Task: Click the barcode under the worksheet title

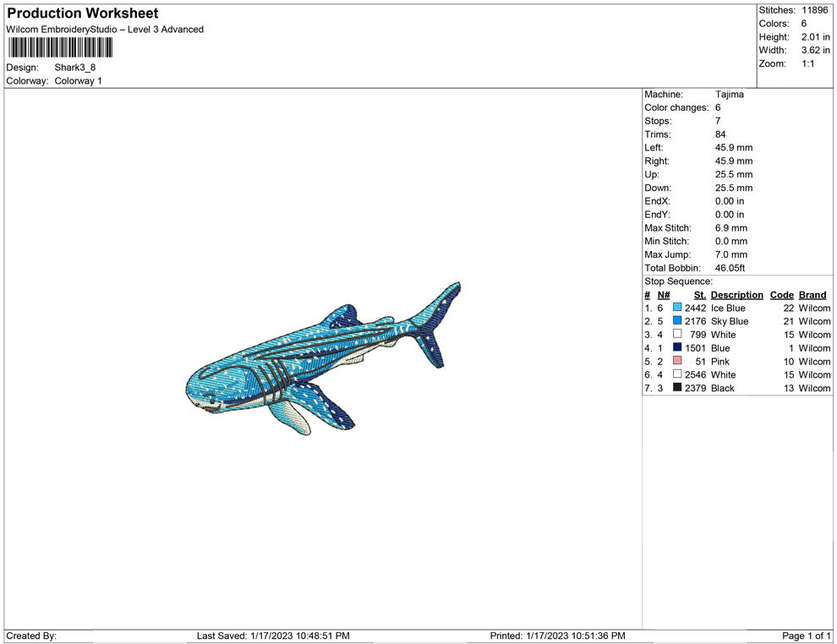Action: point(60,47)
